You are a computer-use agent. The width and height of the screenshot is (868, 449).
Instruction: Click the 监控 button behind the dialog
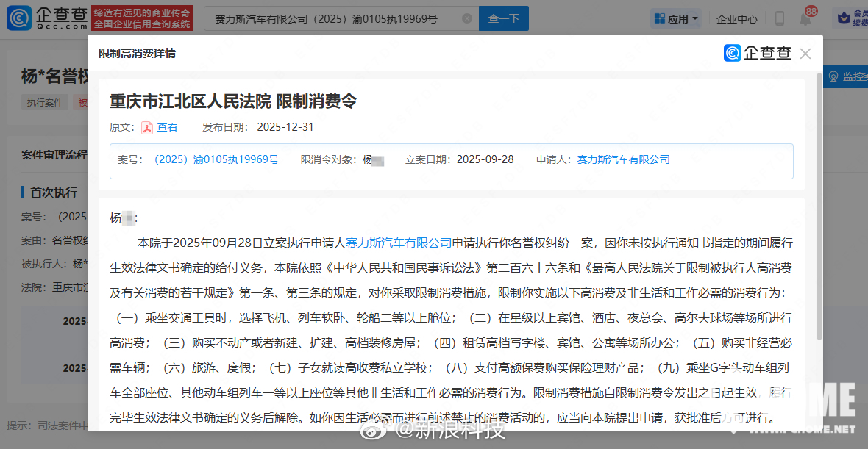click(846, 76)
